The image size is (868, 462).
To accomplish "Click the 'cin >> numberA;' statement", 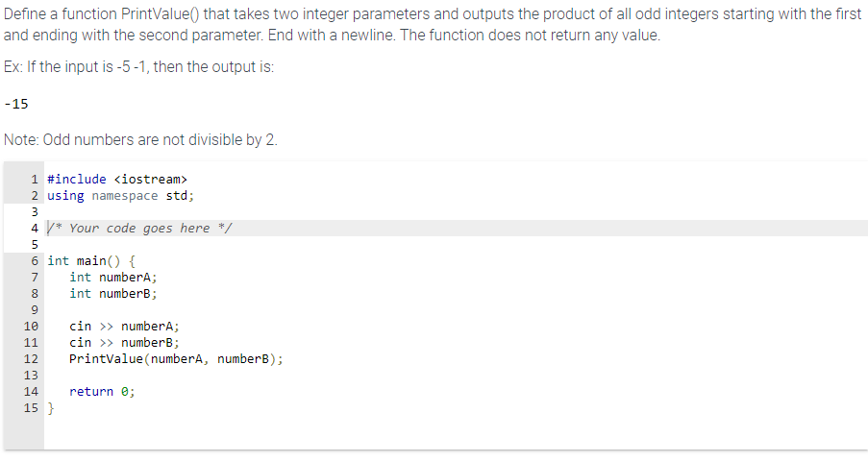I will (125, 326).
